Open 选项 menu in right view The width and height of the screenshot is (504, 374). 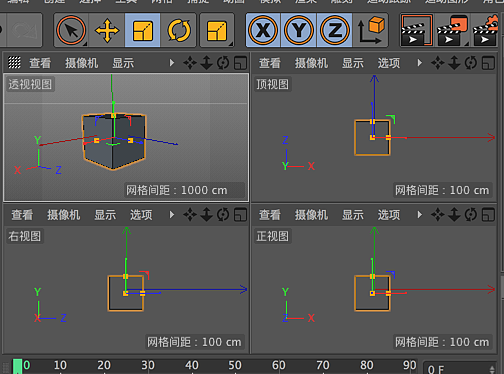tap(141, 215)
